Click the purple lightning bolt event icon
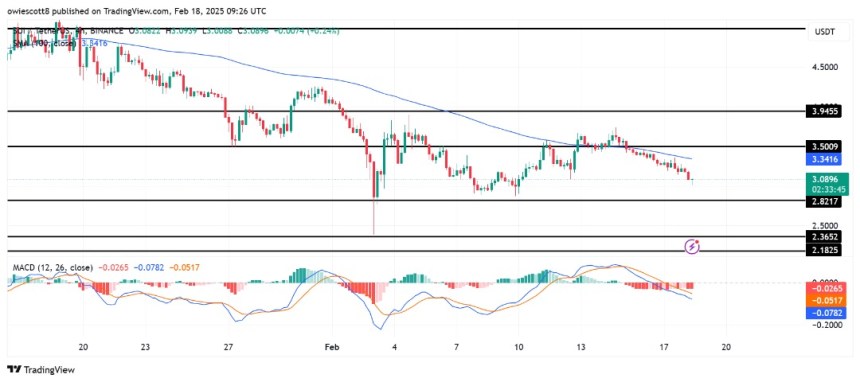This screenshot has height=382, width=860. click(693, 247)
